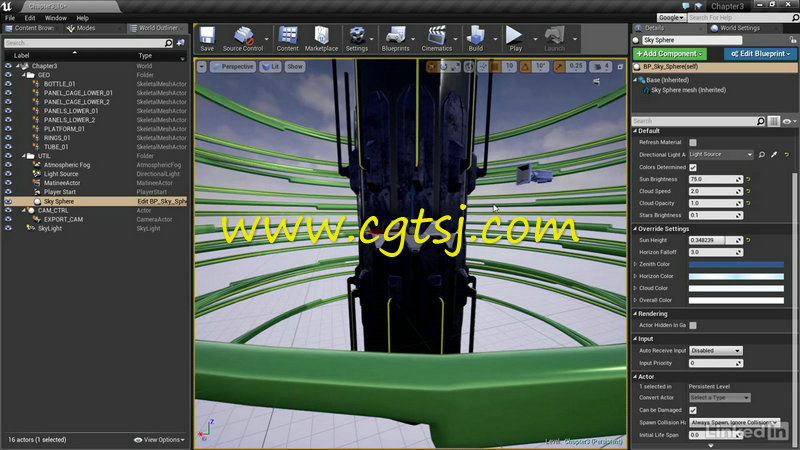Open the Help menu

point(82,18)
